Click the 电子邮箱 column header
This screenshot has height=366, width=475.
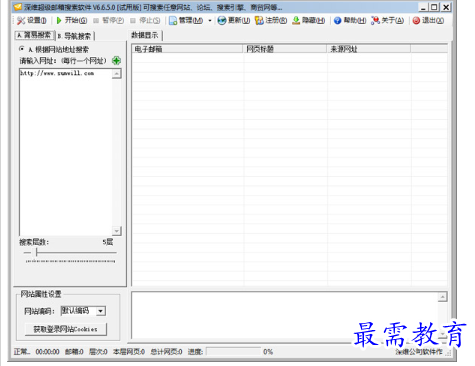[x=187, y=49]
